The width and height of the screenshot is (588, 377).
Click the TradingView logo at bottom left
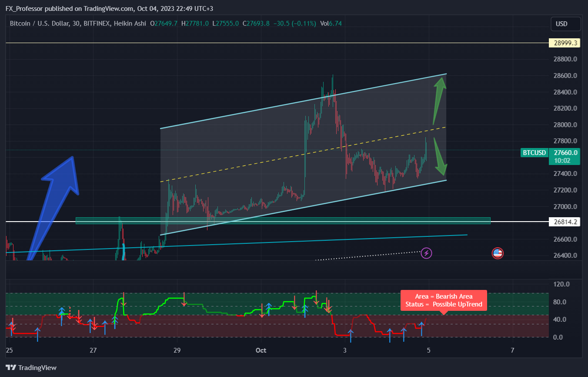coord(31,367)
